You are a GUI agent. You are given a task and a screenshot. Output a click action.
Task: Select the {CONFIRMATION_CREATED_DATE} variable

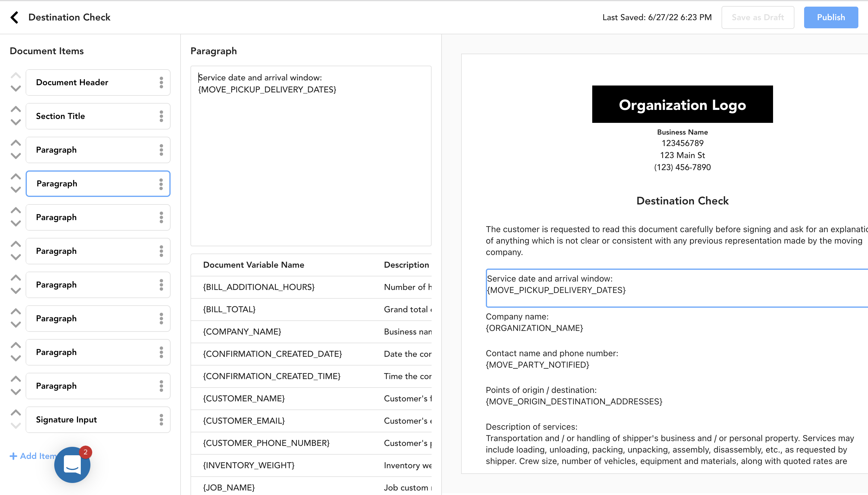[311, 354]
